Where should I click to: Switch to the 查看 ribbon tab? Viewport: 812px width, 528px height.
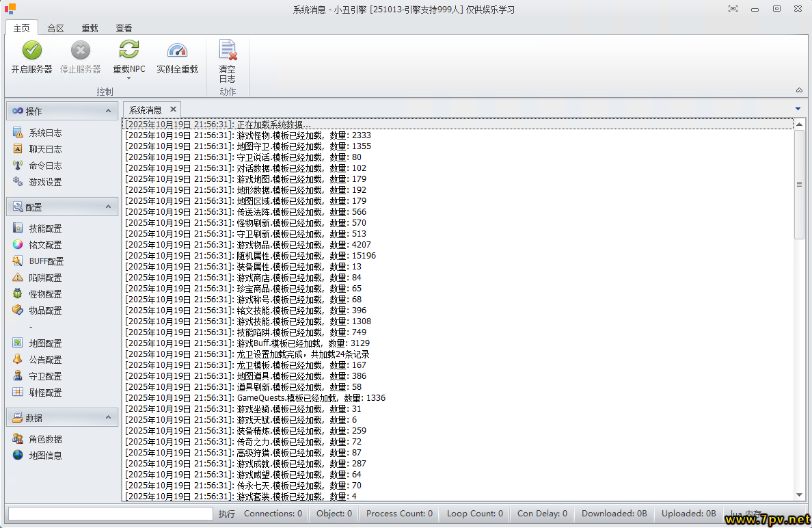click(x=124, y=28)
